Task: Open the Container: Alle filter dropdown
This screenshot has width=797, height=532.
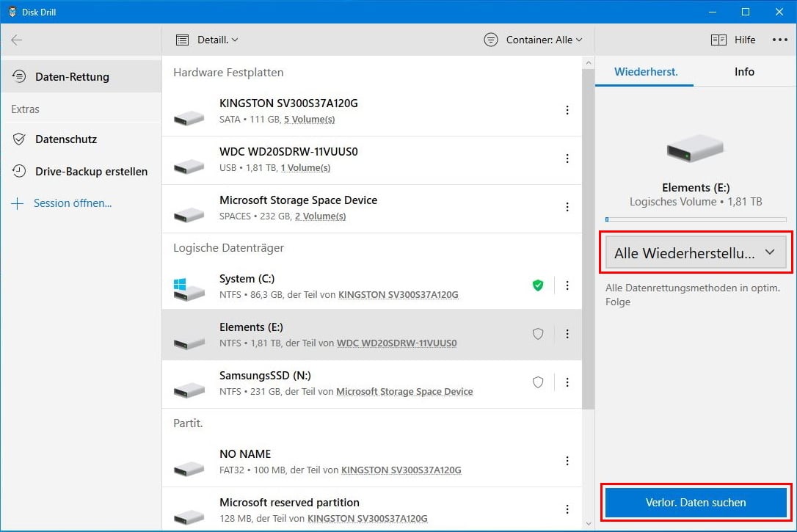Action: pyautogui.click(x=544, y=40)
